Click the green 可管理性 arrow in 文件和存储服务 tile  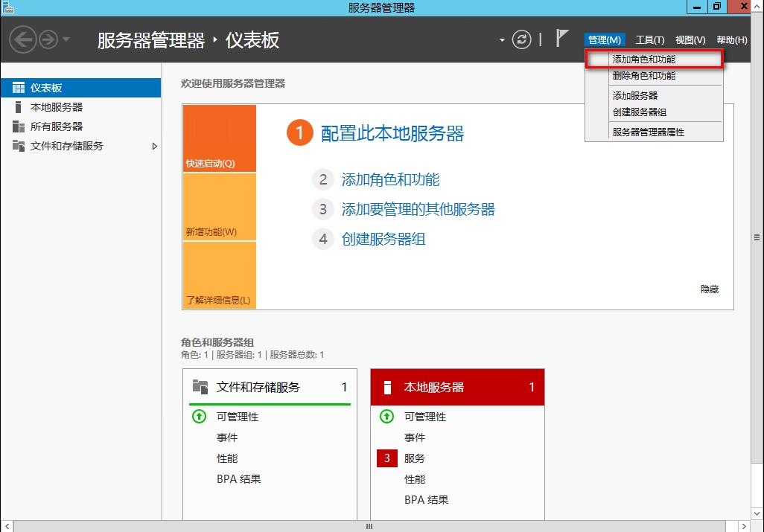[x=199, y=417]
